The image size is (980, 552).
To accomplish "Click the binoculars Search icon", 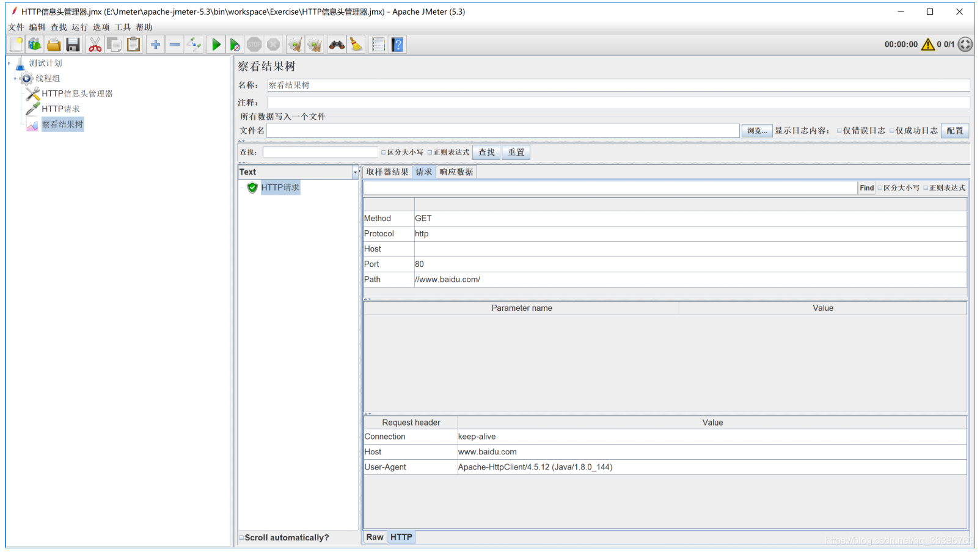I will [x=337, y=45].
